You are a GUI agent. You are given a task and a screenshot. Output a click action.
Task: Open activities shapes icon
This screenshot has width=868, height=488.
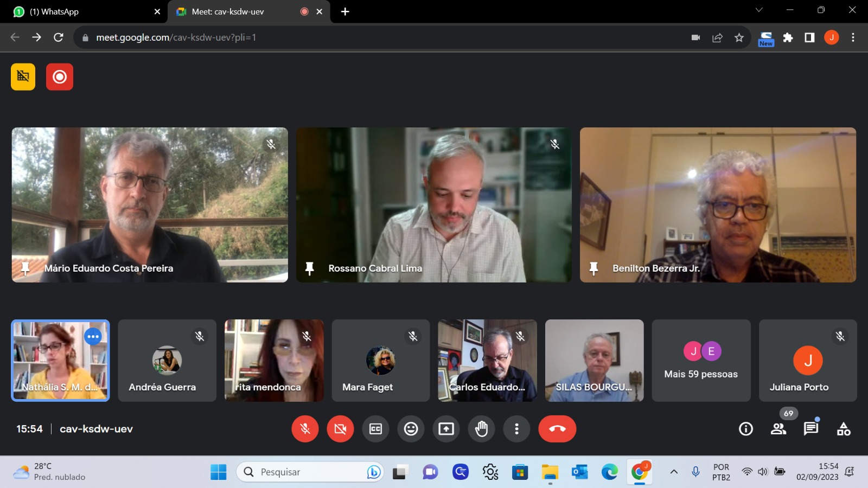844,429
